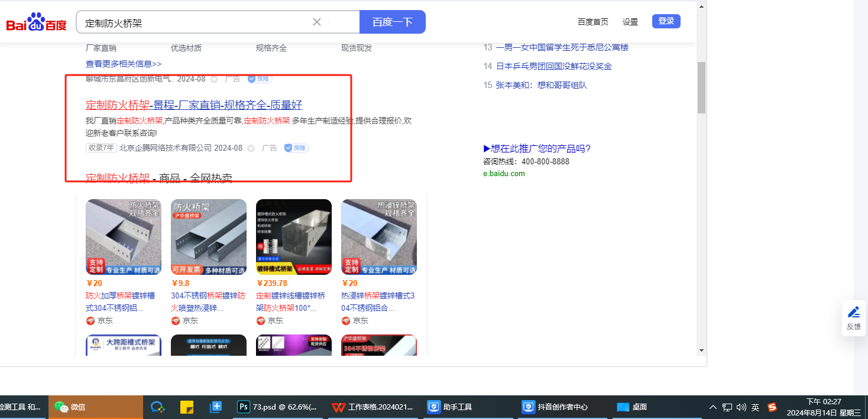Click the page scrollbar down arrow
Image resolution: width=868 pixels, height=419 pixels.
[x=702, y=350]
